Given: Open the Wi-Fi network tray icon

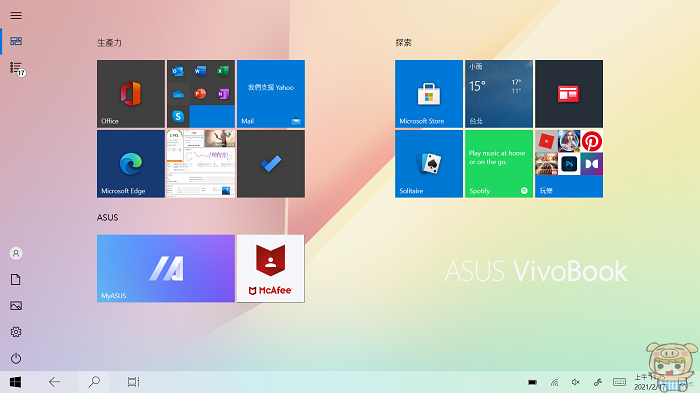Looking at the screenshot, I should pos(554,382).
